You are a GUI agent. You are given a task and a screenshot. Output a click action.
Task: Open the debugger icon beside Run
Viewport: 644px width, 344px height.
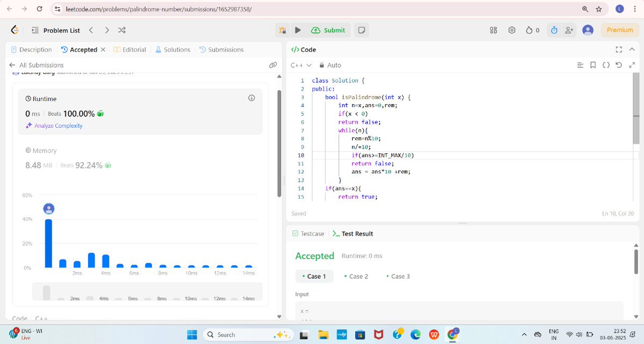click(282, 30)
